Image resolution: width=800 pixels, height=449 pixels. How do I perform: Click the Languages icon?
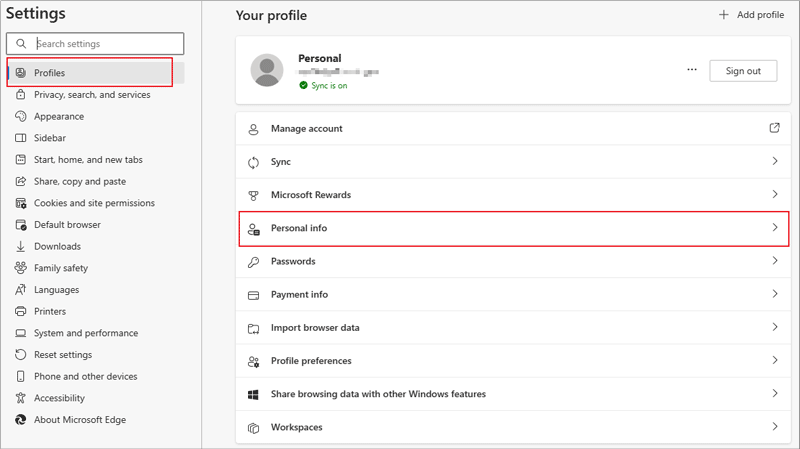point(20,290)
